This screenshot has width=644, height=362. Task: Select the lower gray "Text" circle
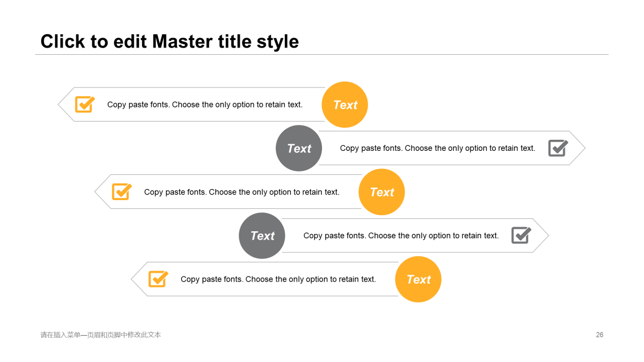tap(262, 236)
